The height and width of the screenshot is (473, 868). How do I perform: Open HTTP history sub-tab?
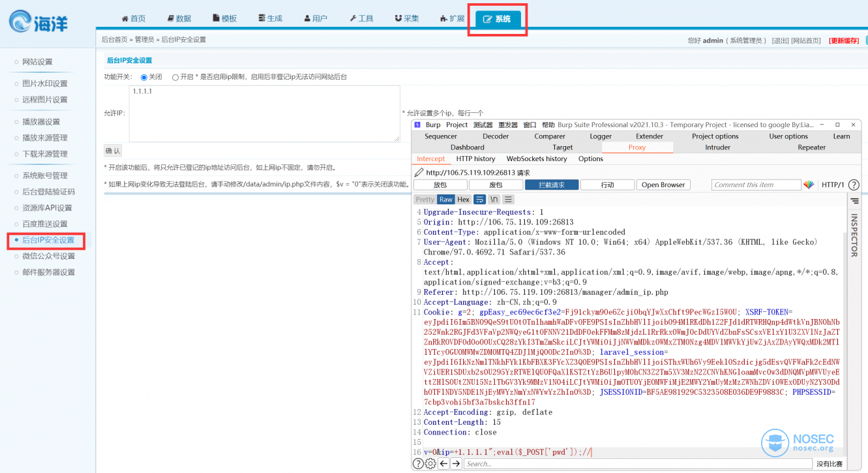pos(476,159)
